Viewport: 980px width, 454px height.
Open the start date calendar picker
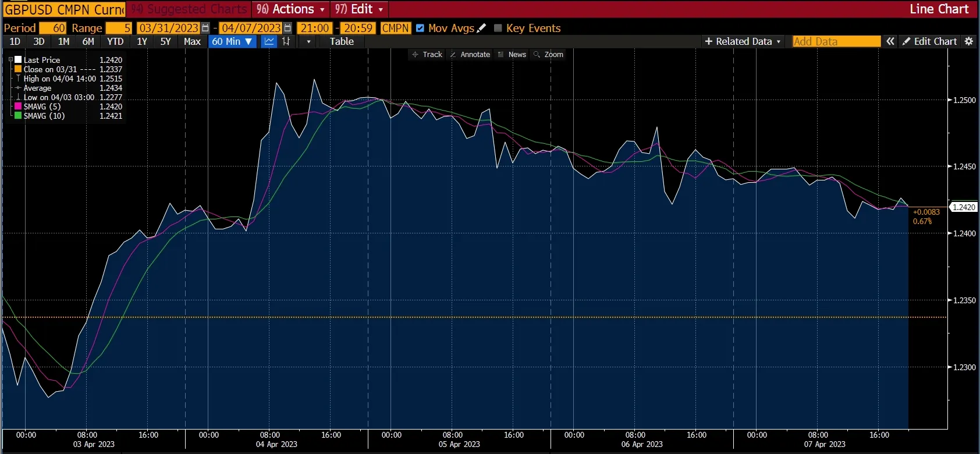[205, 28]
